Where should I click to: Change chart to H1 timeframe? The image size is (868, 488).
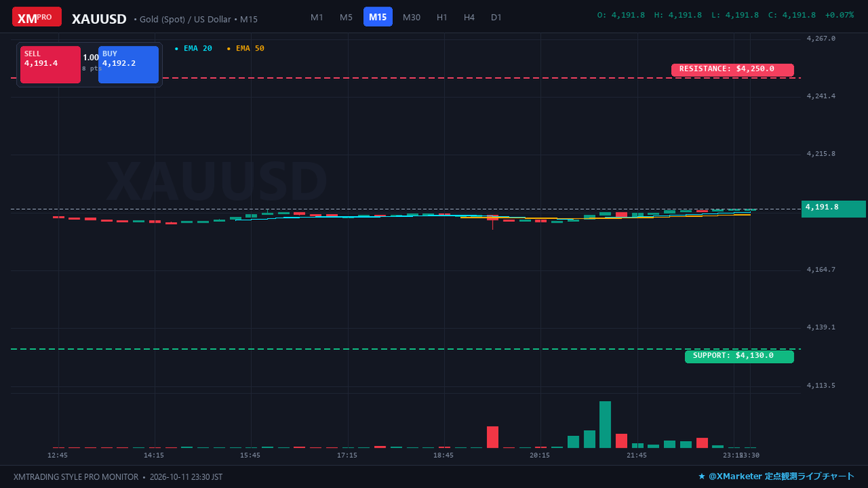coord(442,17)
